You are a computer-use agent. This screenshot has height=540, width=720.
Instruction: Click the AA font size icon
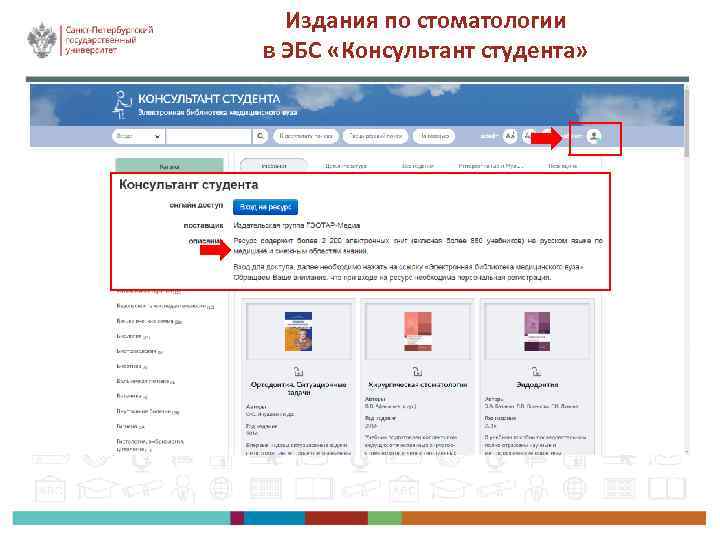click(x=510, y=136)
